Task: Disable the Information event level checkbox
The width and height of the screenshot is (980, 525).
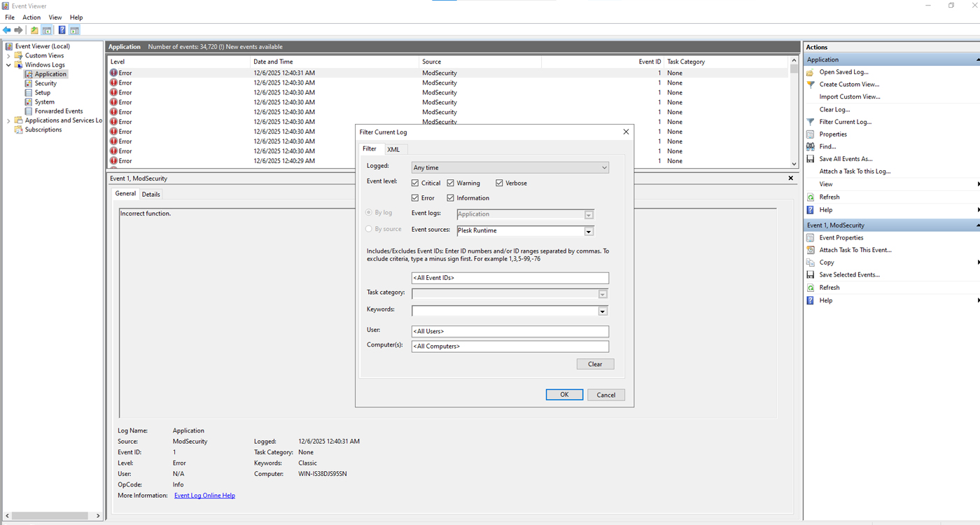Action: (451, 198)
